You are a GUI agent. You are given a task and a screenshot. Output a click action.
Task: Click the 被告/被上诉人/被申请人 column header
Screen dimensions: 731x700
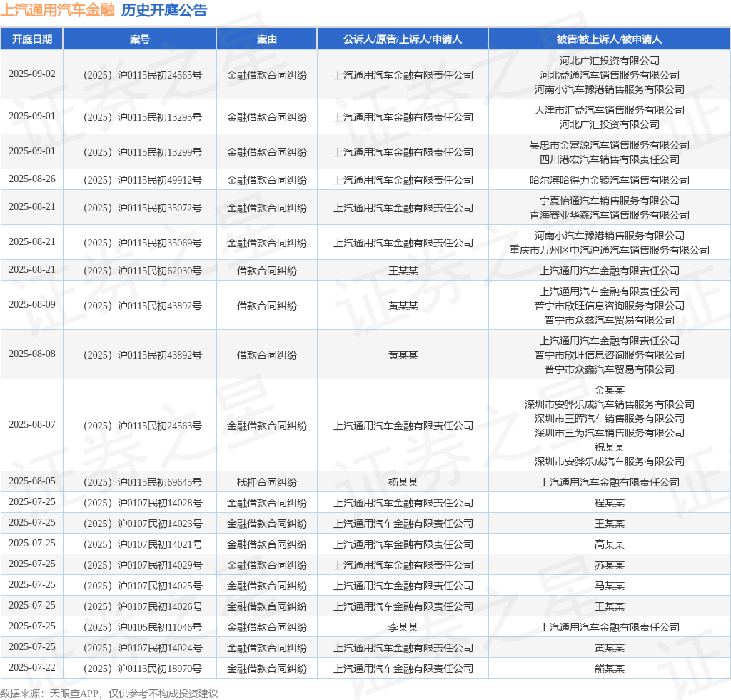[x=610, y=39]
